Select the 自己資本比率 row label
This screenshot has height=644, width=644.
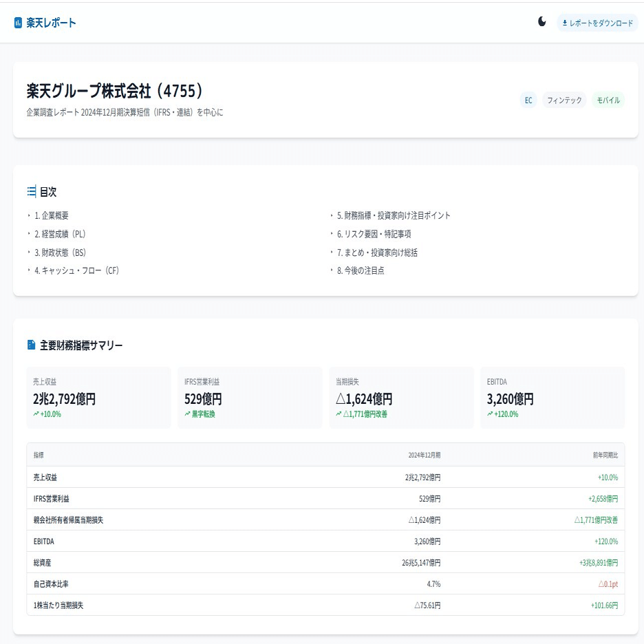pos(51,584)
